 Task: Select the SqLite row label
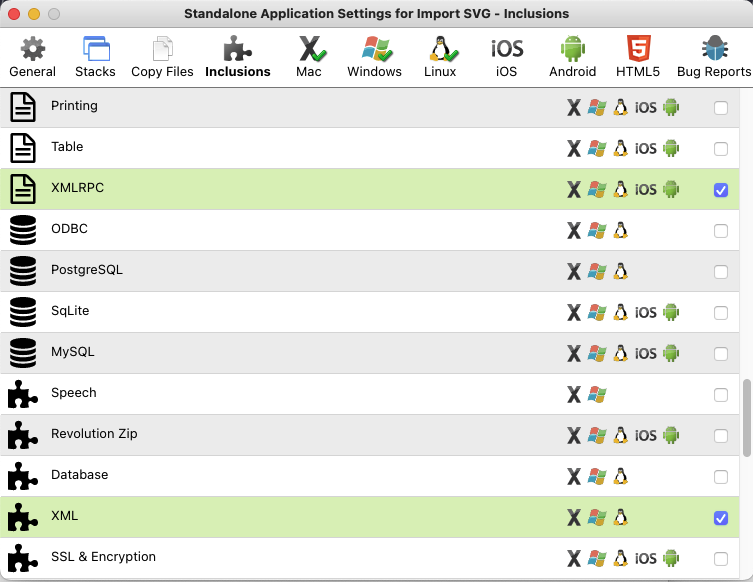[x=70, y=311]
